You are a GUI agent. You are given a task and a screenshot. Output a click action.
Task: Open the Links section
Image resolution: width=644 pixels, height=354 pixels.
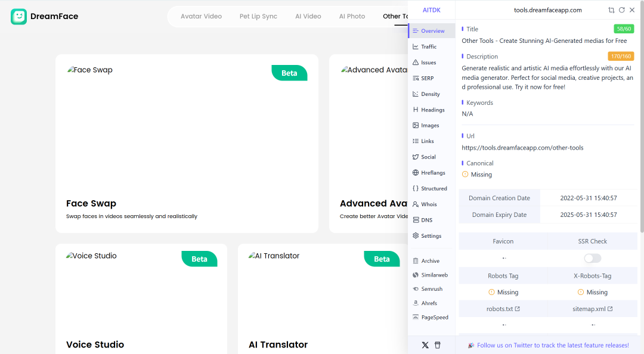(432, 141)
